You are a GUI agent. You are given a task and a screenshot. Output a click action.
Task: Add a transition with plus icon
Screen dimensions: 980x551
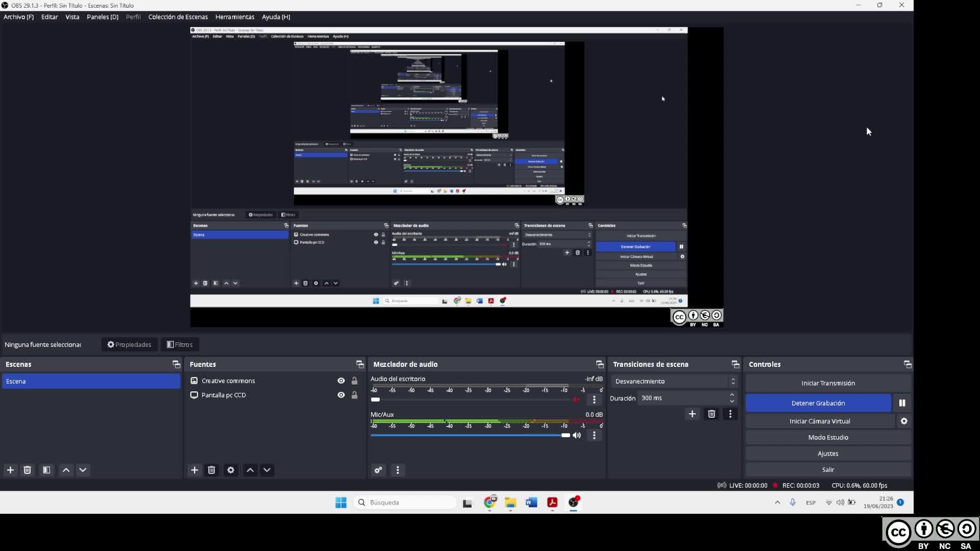[x=692, y=414]
